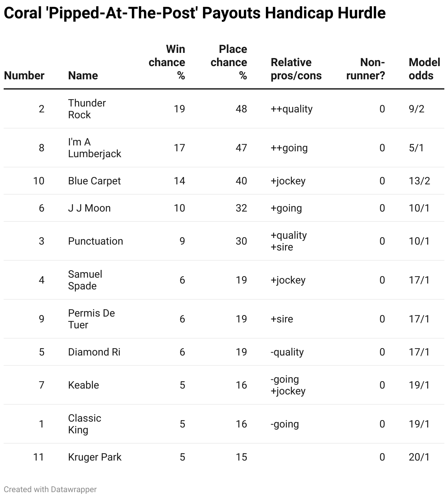Select the Thunder Rock name cell
Viewport: 448px width, 498px height.
point(87,109)
